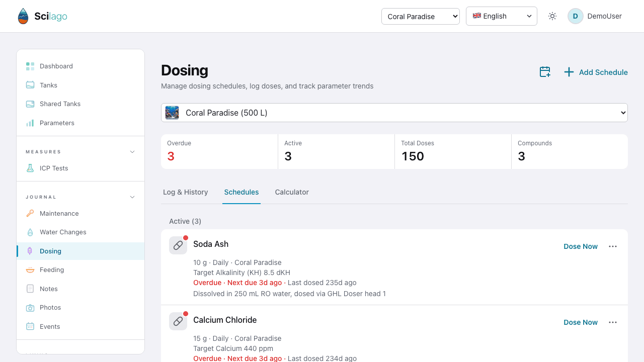Open Notes in the sidebar

point(80,289)
